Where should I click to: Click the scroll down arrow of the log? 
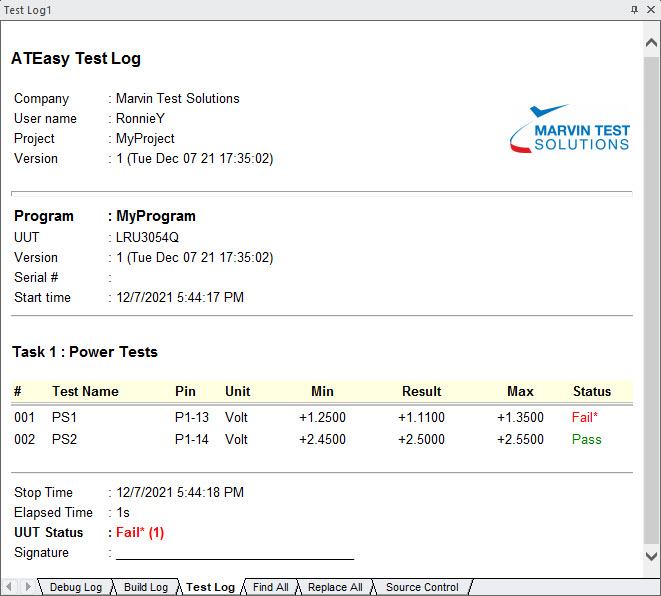point(651,555)
